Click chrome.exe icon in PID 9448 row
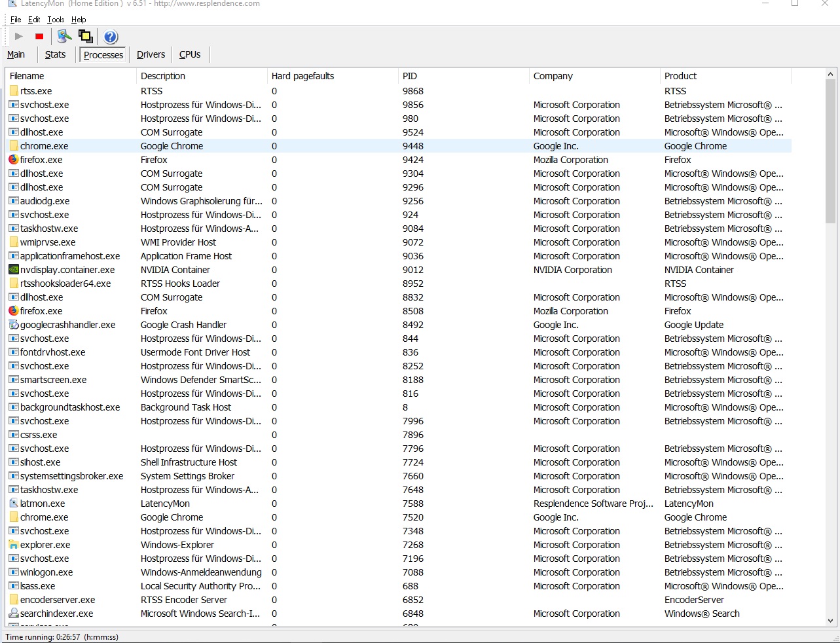 point(14,146)
